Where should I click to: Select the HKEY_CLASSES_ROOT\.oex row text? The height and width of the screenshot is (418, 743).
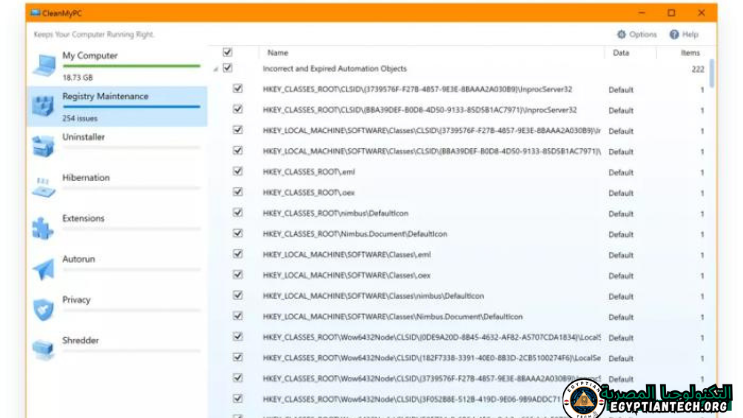(x=309, y=193)
